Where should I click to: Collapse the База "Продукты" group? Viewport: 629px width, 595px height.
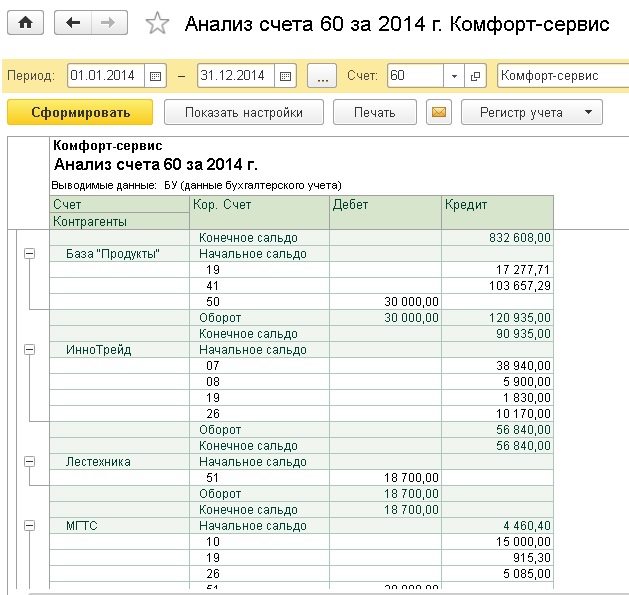[x=29, y=254]
